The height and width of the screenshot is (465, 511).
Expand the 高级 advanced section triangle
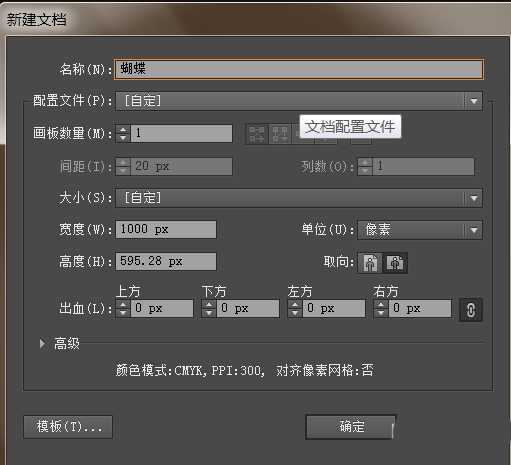[x=42, y=343]
